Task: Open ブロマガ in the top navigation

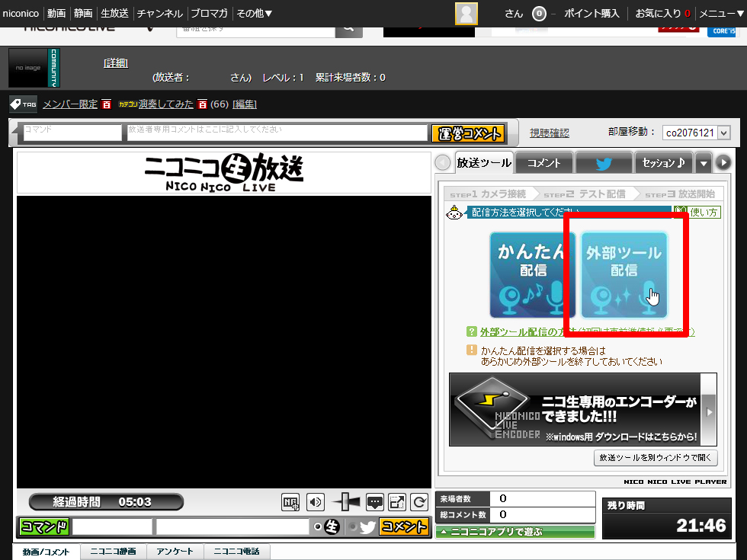Action: (x=210, y=14)
